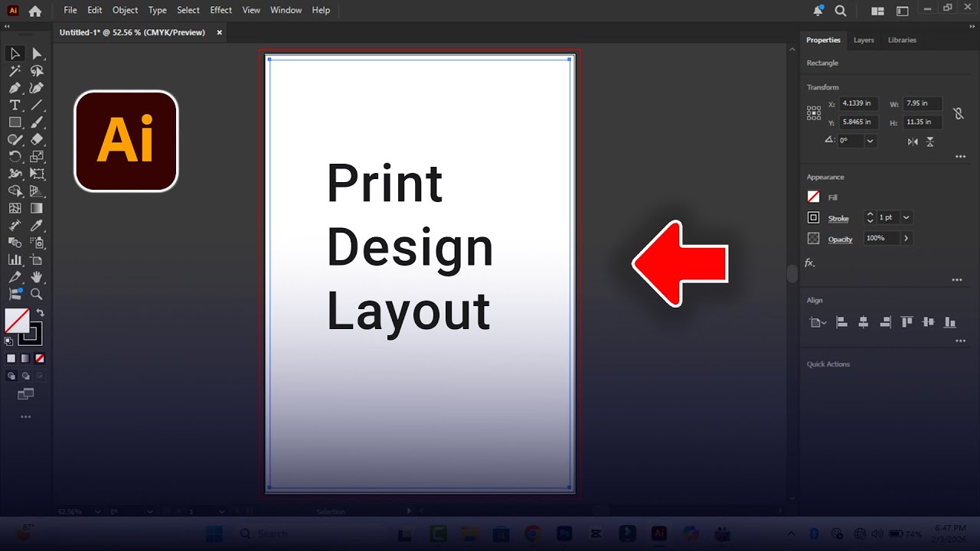Select the Hand tool
This screenshot has height=551, width=980.
pos(37,277)
